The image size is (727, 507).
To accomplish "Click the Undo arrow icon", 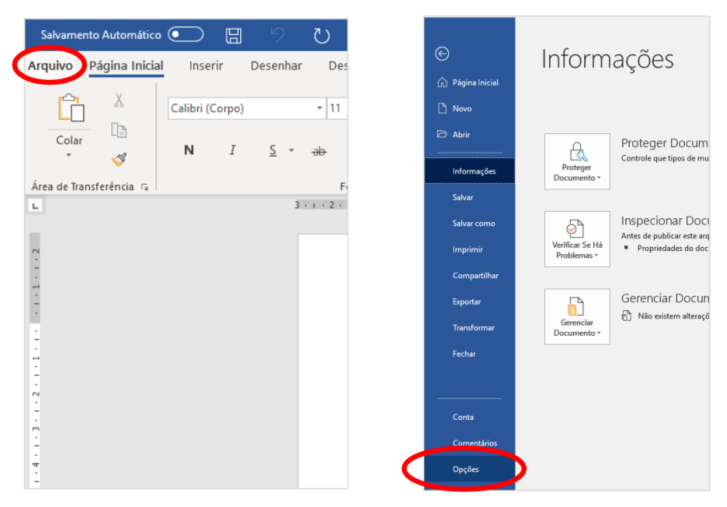I will pyautogui.click(x=277, y=35).
